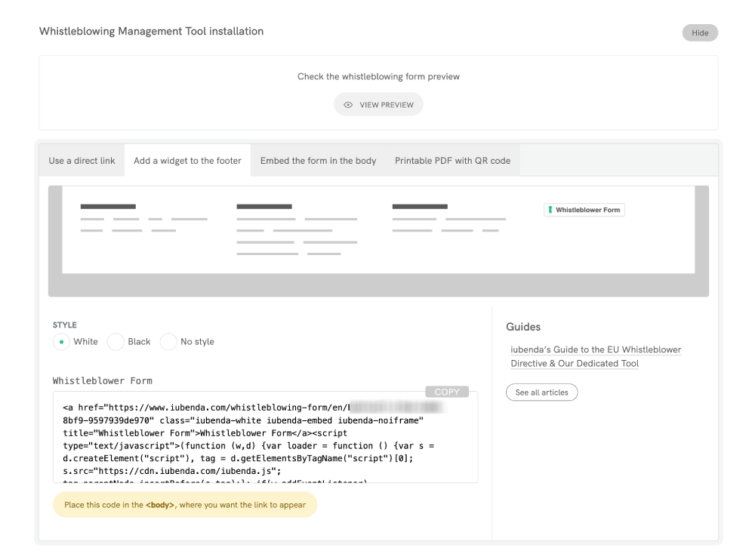Click the See all articles button
The image size is (755, 560).
tap(542, 392)
